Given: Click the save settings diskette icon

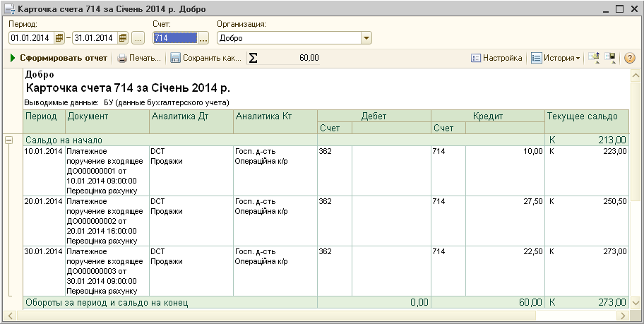Looking at the screenshot, I should pyautogui.click(x=610, y=58).
